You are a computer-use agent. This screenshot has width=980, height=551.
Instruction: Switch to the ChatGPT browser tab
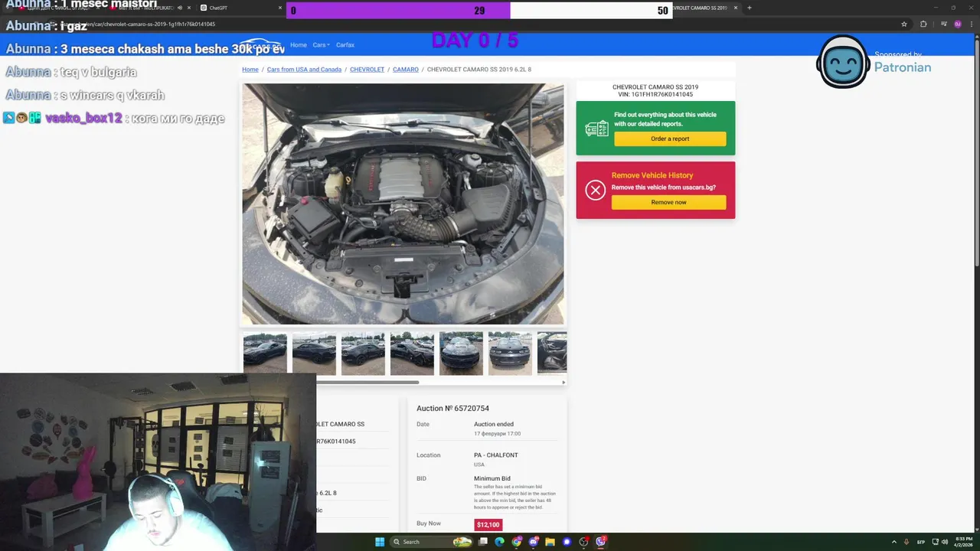click(241, 8)
